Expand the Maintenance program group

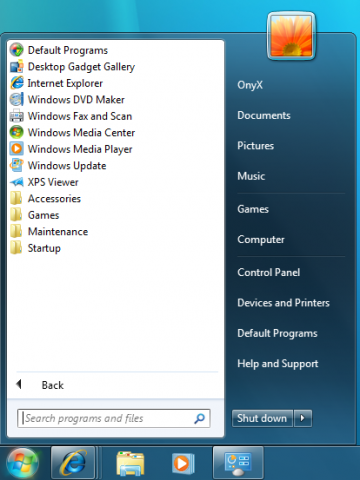pos(58,232)
